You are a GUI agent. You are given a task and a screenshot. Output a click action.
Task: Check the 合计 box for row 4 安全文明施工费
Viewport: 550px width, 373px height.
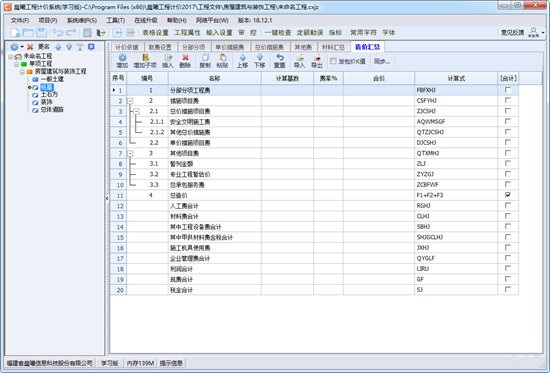[x=507, y=121]
